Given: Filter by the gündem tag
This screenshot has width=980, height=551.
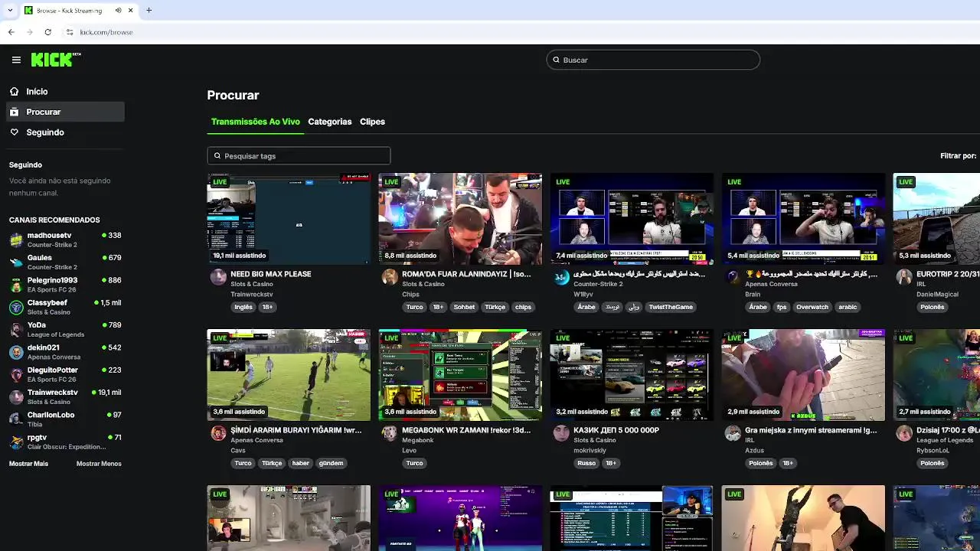Looking at the screenshot, I should pyautogui.click(x=331, y=463).
